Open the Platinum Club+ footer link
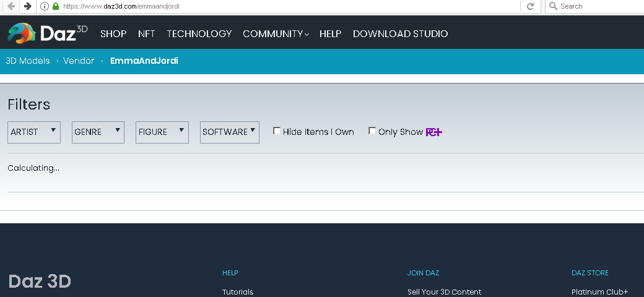This screenshot has width=644, height=297. (x=599, y=291)
